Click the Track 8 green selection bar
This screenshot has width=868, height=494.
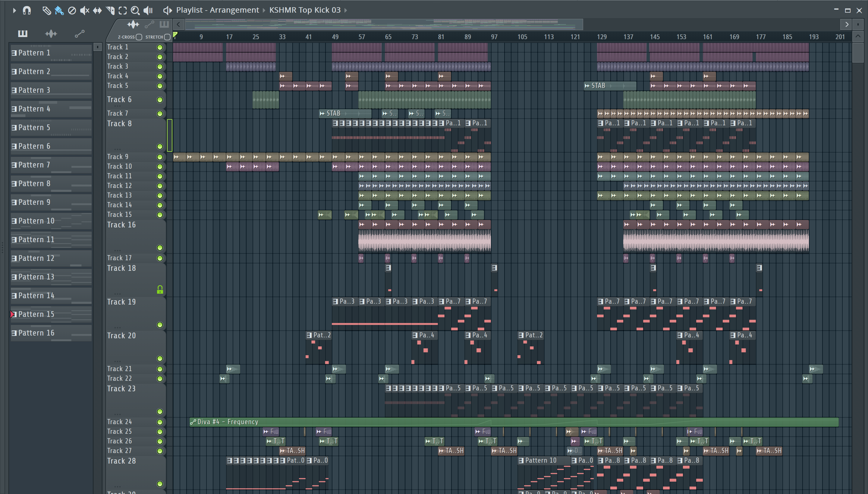tap(169, 135)
